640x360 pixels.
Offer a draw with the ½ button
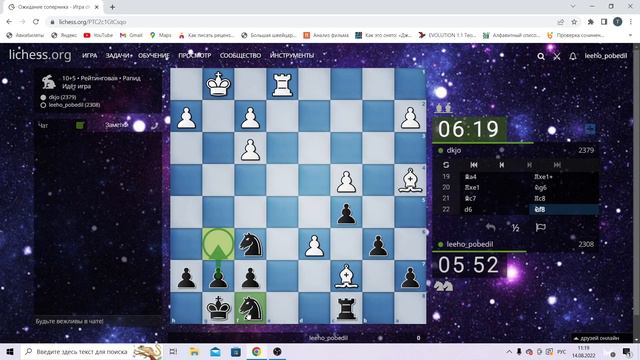[516, 228]
